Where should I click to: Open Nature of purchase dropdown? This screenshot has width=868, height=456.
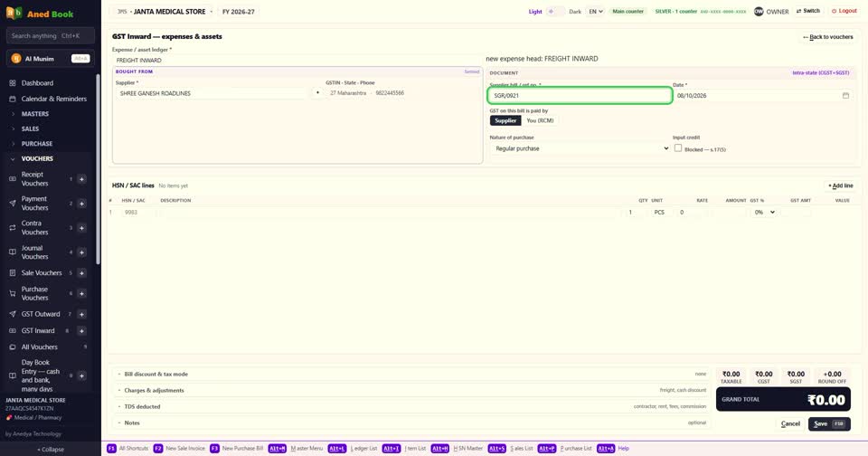pyautogui.click(x=580, y=148)
